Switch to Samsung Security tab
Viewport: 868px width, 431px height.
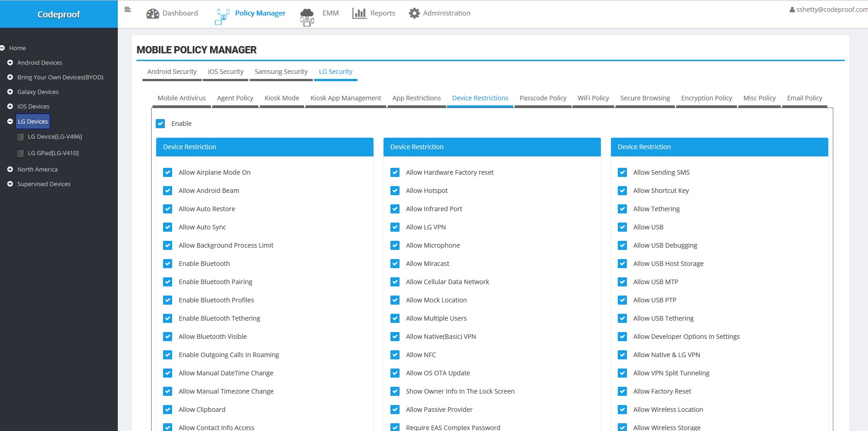click(x=281, y=72)
